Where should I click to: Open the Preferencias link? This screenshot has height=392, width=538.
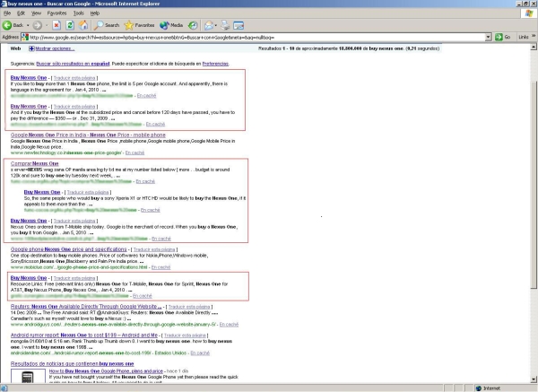pos(215,64)
